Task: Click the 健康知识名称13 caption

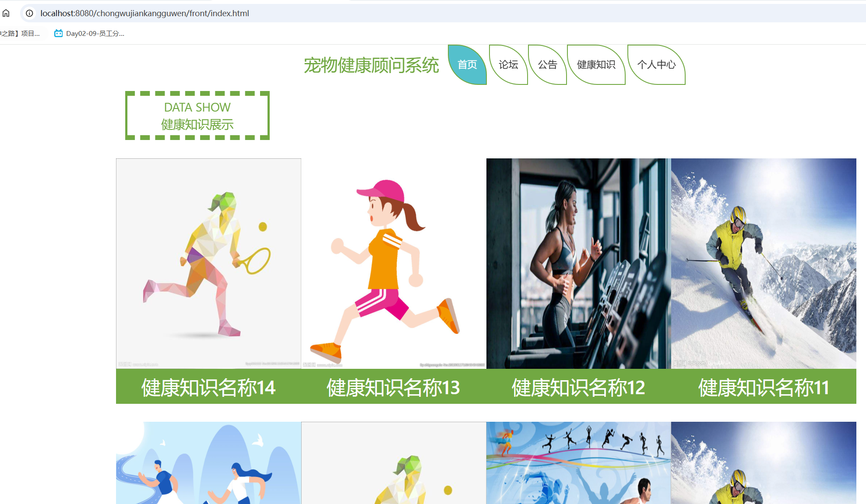Action: pos(394,387)
